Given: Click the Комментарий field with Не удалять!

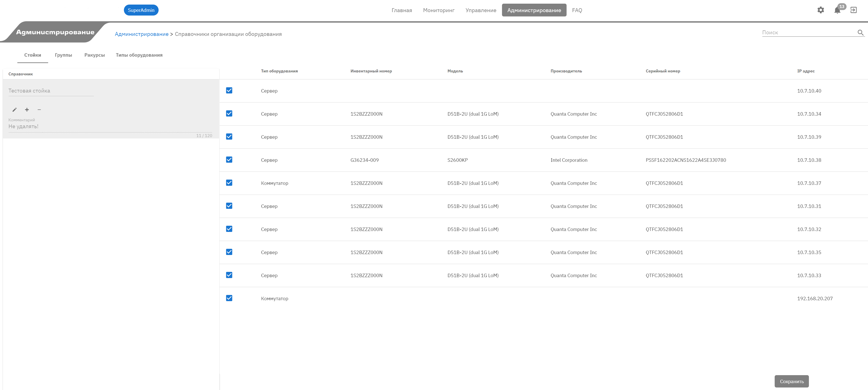Looking at the screenshot, I should point(110,127).
